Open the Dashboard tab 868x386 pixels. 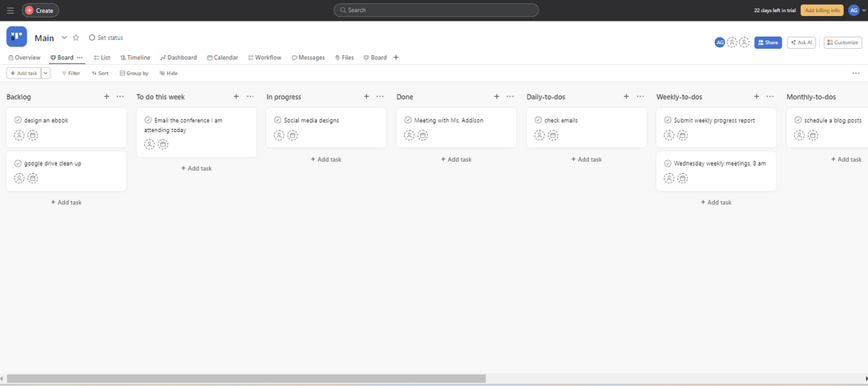(178, 58)
